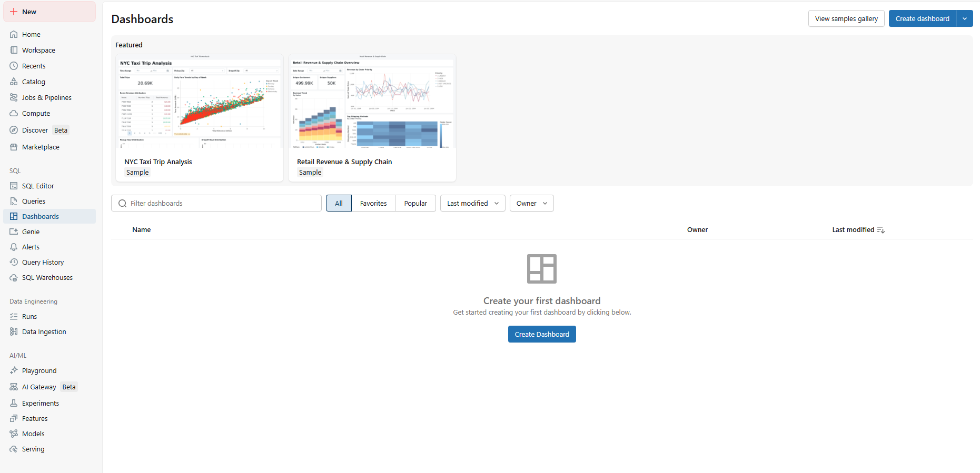The image size is (980, 473).
Task: Click Sample tag under NYC Taxi card
Action: pyautogui.click(x=137, y=173)
